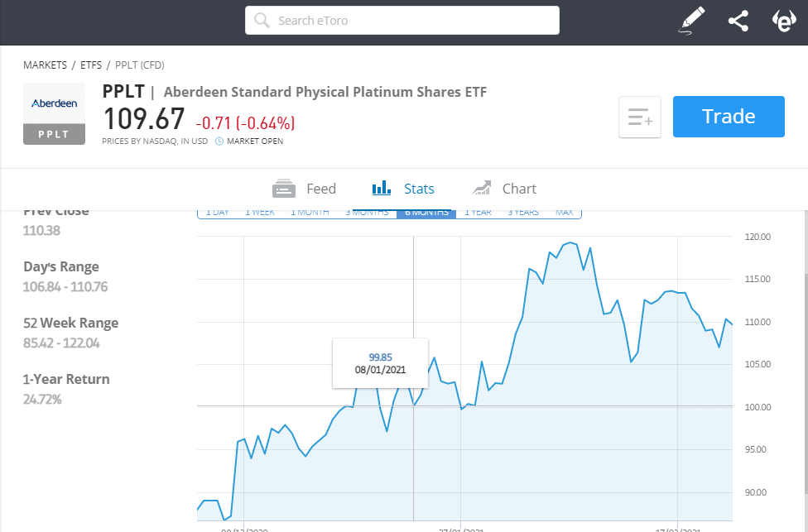The width and height of the screenshot is (808, 532).
Task: Open the eToro bull logo icon
Action: click(784, 21)
